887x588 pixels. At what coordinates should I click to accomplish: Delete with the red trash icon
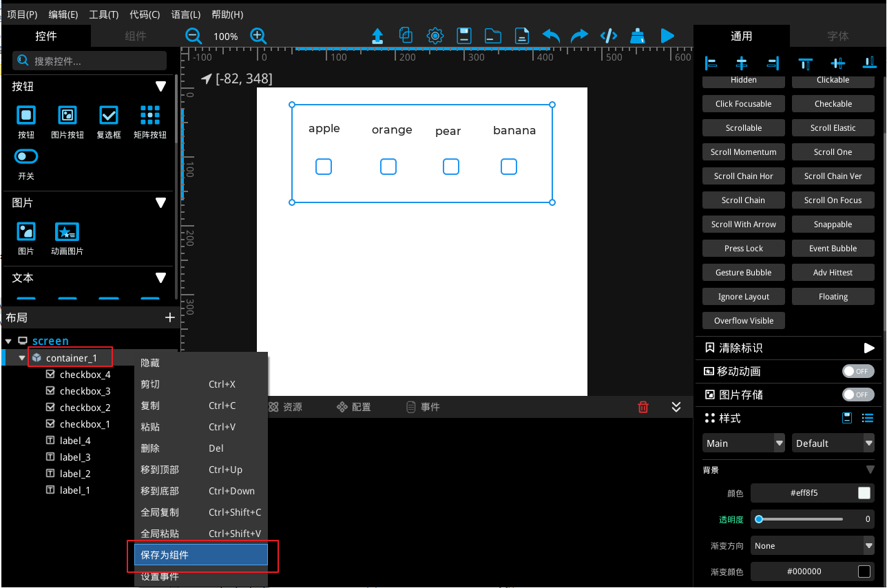tap(643, 407)
